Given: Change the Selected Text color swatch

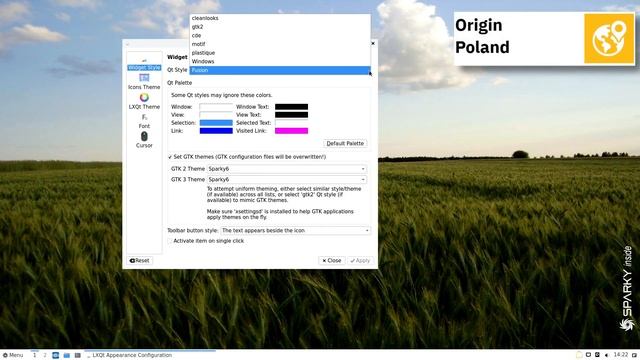Looking at the screenshot, I should [x=291, y=123].
